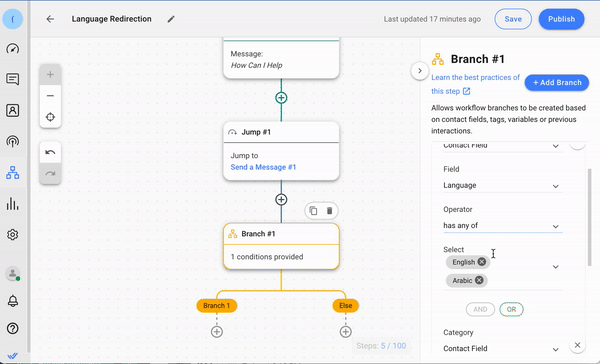Remove condition with the X button

577,345
